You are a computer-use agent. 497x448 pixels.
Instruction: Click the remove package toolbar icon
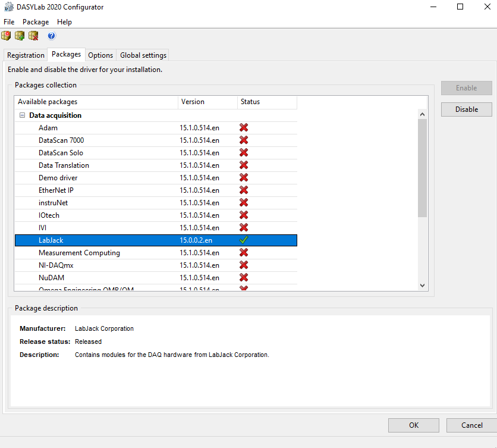(33, 36)
